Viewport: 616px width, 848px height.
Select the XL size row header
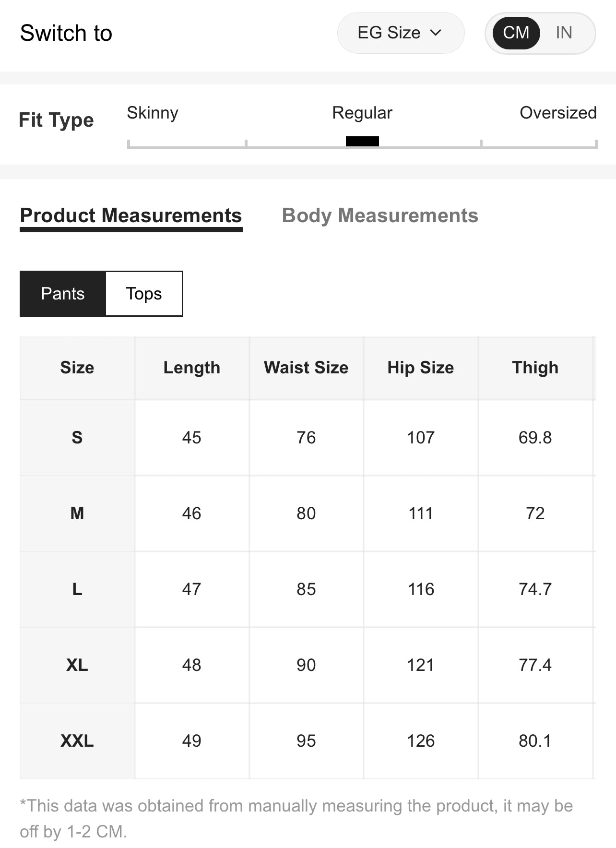pos(77,665)
